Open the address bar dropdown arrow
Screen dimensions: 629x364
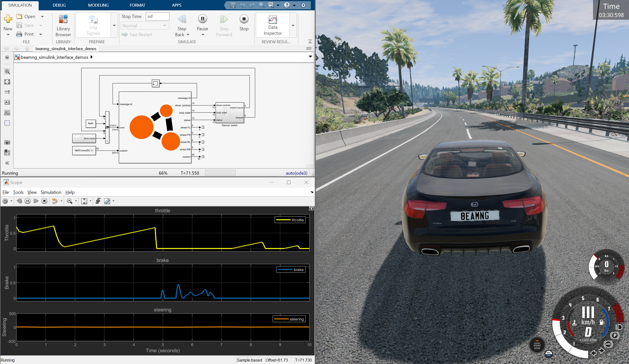(x=310, y=57)
